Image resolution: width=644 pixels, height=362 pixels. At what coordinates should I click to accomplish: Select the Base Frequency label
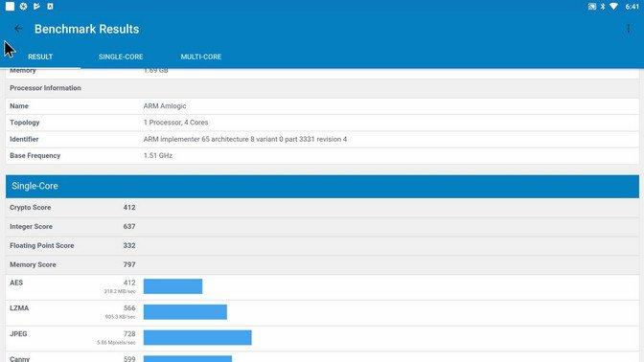coord(34,155)
